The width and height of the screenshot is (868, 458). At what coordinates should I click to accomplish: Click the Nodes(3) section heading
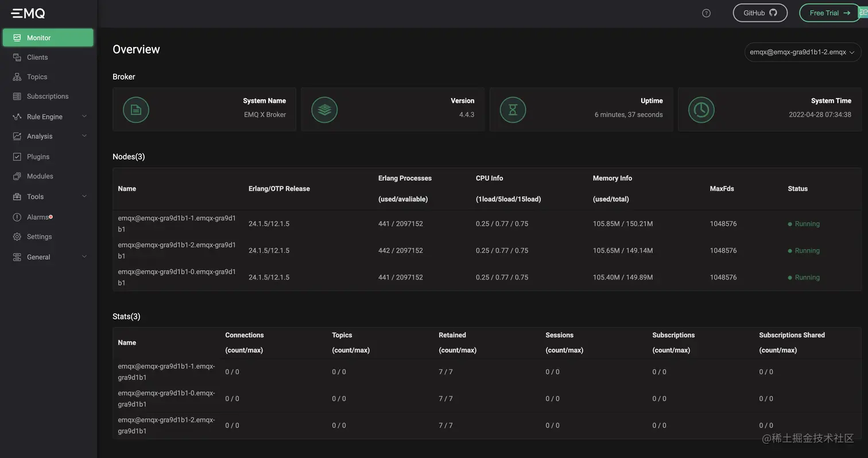click(x=129, y=157)
